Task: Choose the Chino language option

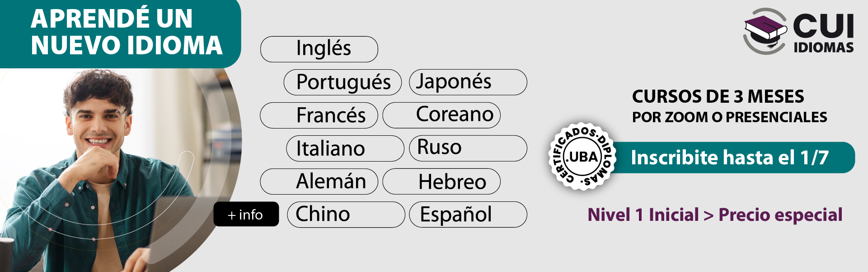Action: pyautogui.click(x=346, y=215)
